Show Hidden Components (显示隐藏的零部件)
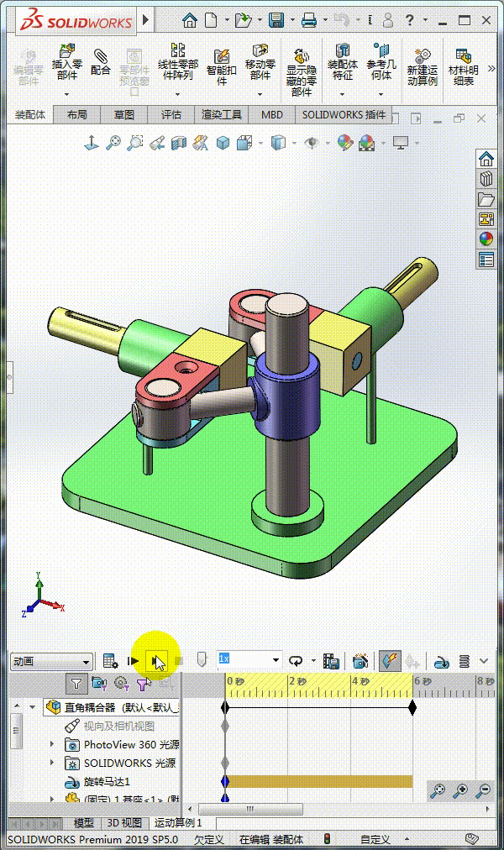The width and height of the screenshot is (504, 850). (x=302, y=73)
